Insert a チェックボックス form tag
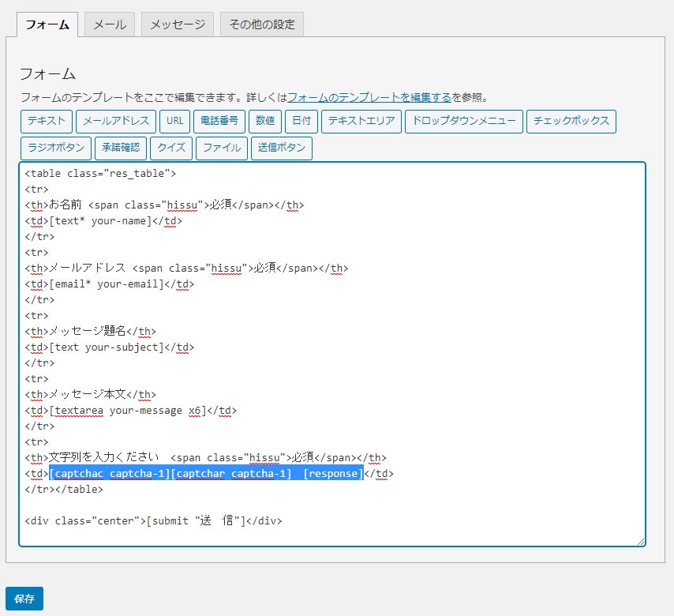The width and height of the screenshot is (674, 616). (571, 122)
